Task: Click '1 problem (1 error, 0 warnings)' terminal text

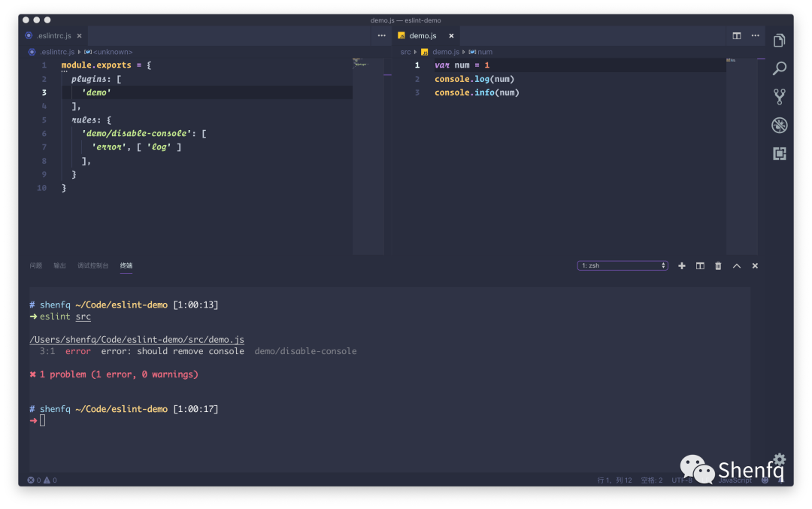Action: point(119,374)
